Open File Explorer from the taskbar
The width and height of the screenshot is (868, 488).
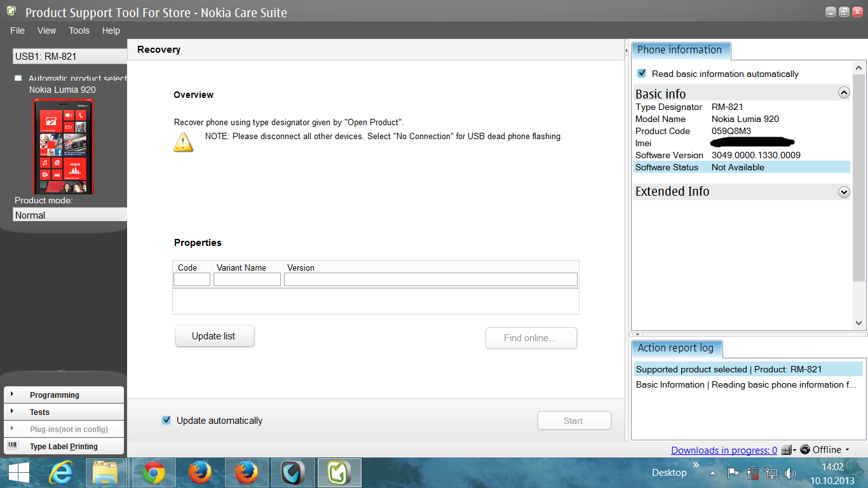tap(107, 473)
